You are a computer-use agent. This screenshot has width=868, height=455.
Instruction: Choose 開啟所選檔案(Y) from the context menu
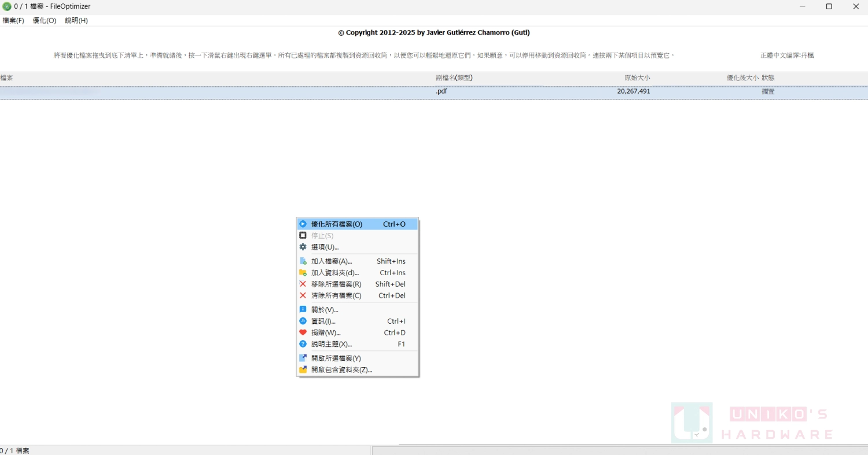tap(336, 358)
